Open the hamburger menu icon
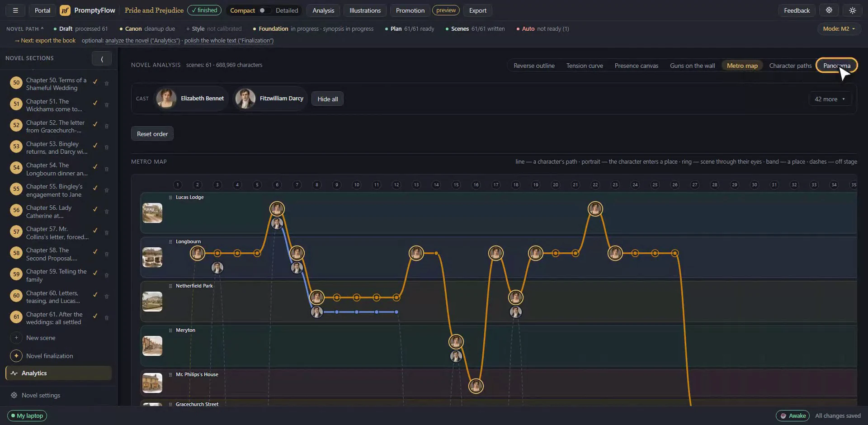This screenshot has width=868, height=425. pos(15,10)
